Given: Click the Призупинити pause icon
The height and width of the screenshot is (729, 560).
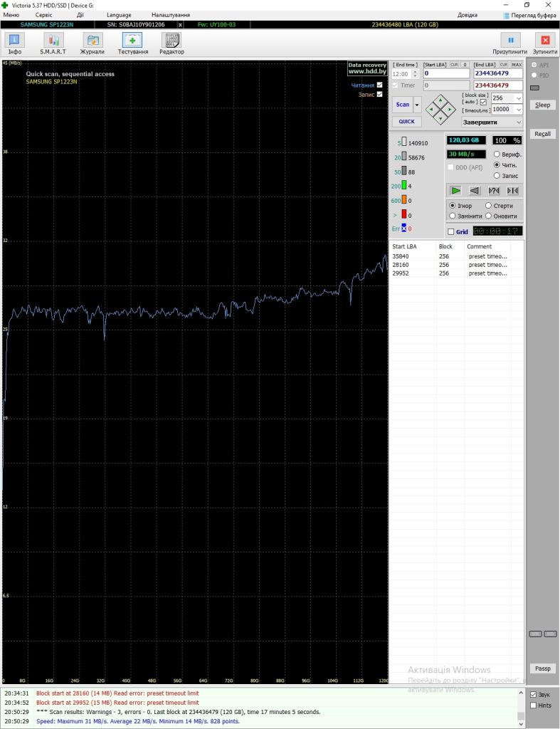Looking at the screenshot, I should [x=510, y=40].
